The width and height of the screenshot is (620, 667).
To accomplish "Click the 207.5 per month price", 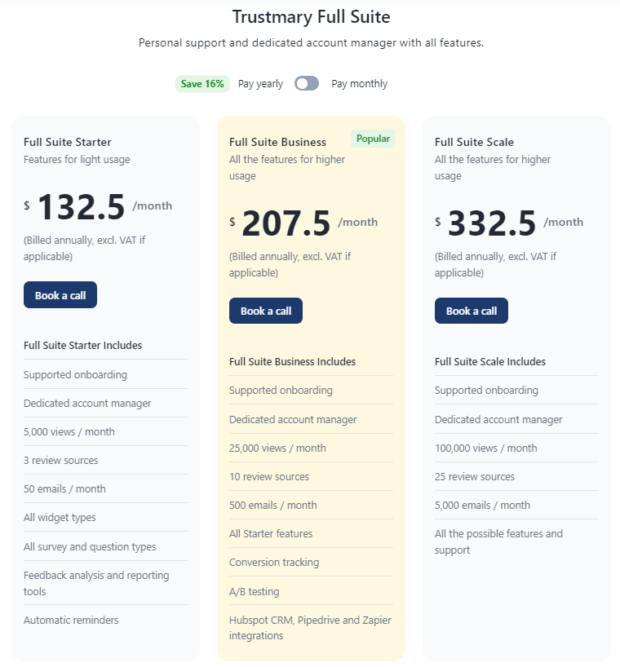I will [287, 223].
